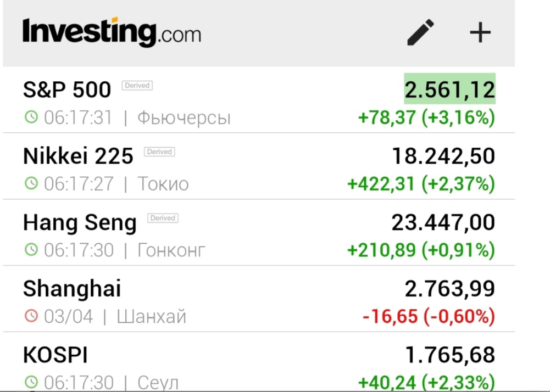
Task: Open the Hang Seng instrument
Action: [259, 232]
